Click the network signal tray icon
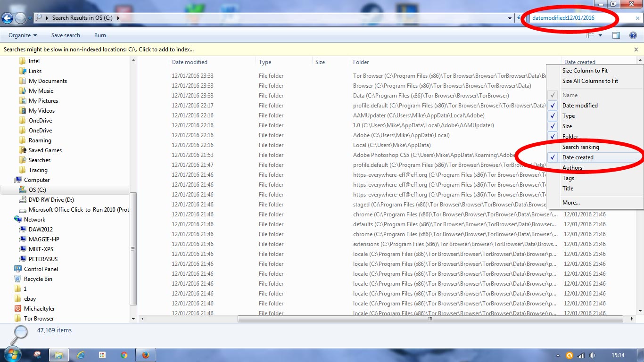 point(581,355)
